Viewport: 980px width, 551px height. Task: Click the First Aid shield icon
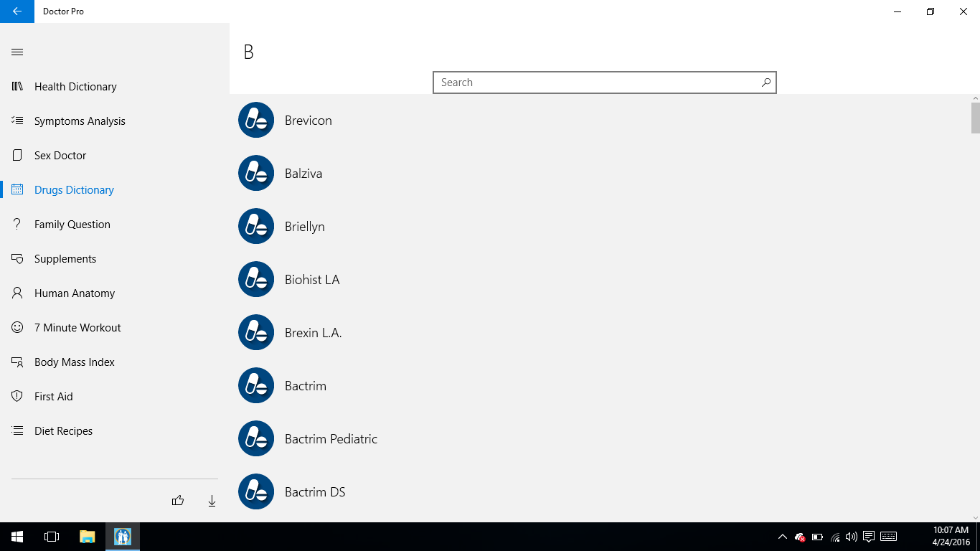[x=17, y=397]
